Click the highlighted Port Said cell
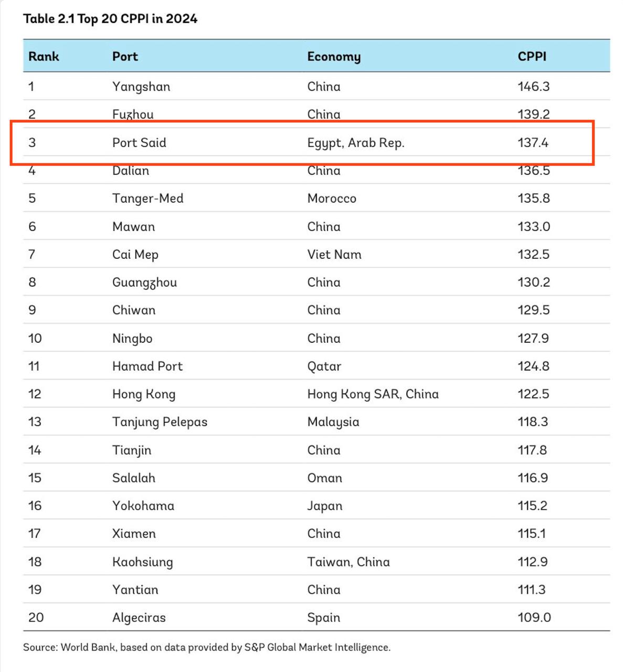The image size is (623, 672). point(139,143)
